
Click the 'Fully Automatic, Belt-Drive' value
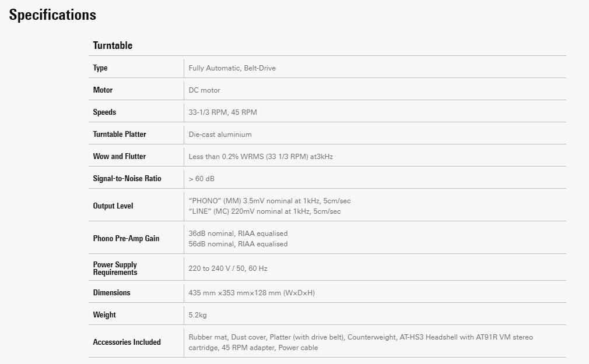[x=232, y=68]
